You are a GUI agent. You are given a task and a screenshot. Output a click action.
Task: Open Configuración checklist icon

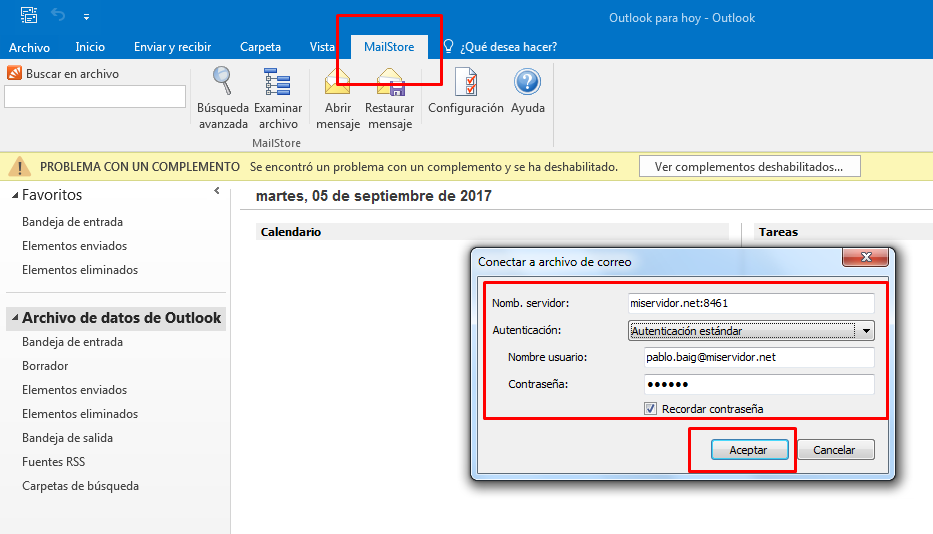click(x=466, y=82)
